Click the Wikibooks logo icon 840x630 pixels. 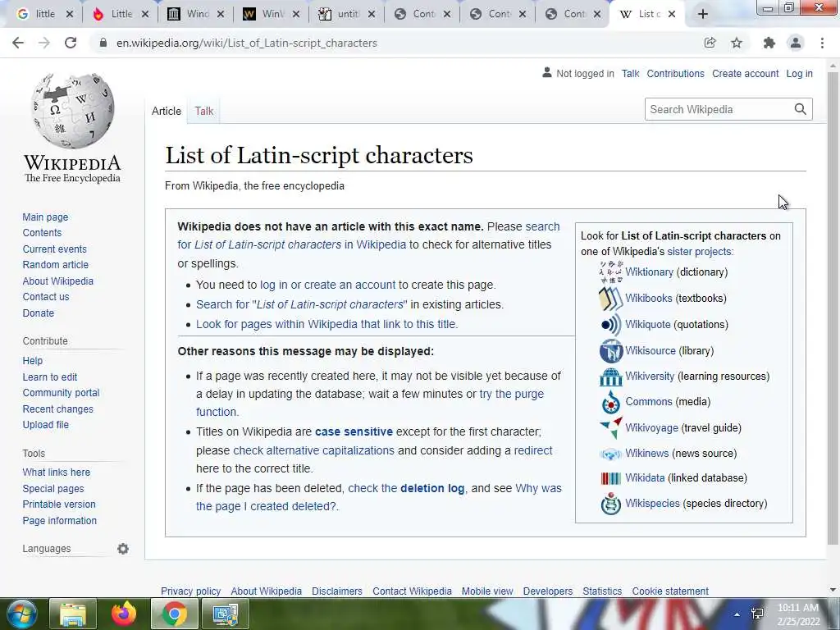pyautogui.click(x=610, y=299)
